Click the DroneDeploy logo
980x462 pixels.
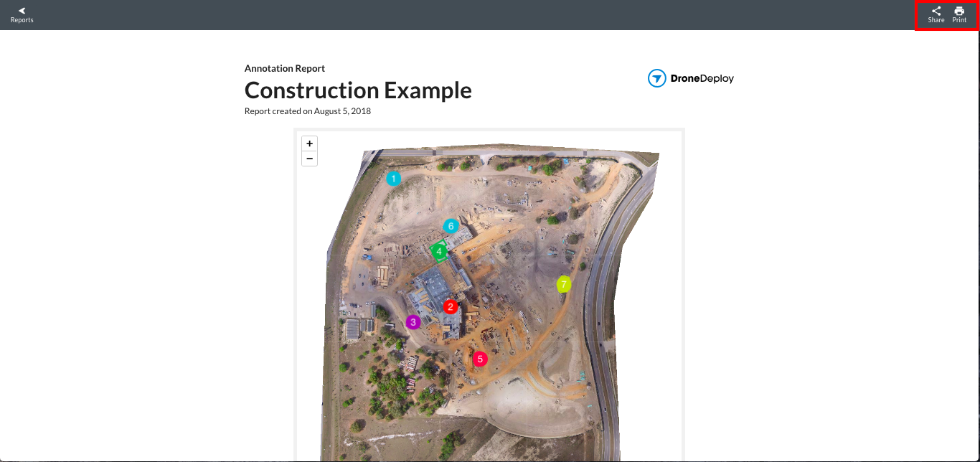click(x=691, y=78)
